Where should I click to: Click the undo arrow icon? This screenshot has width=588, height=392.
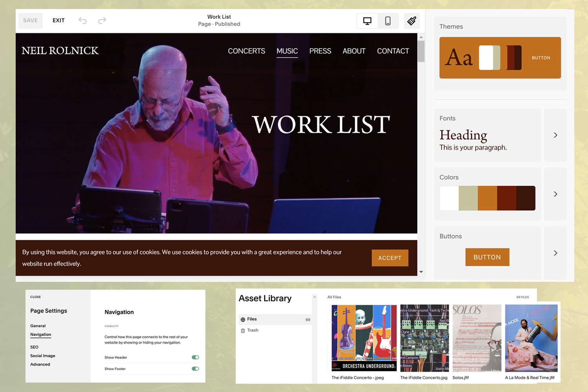pyautogui.click(x=82, y=20)
